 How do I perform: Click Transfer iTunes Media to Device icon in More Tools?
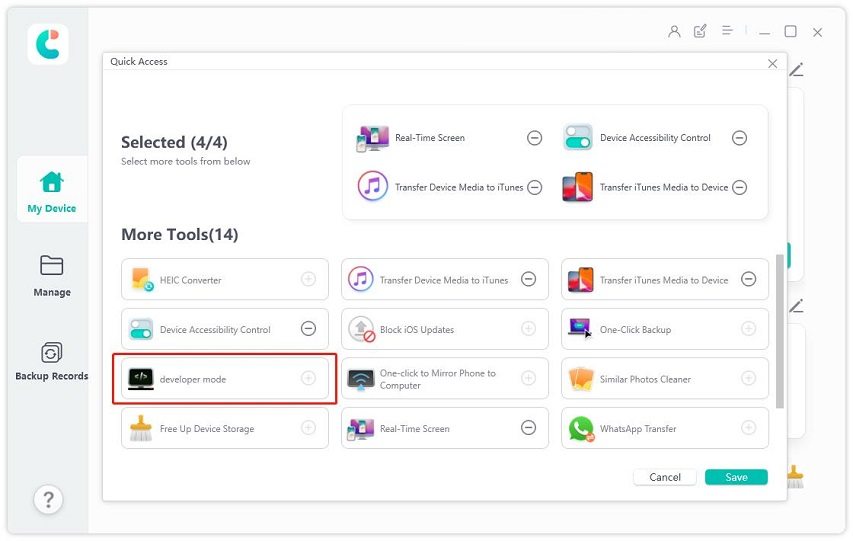pos(580,280)
